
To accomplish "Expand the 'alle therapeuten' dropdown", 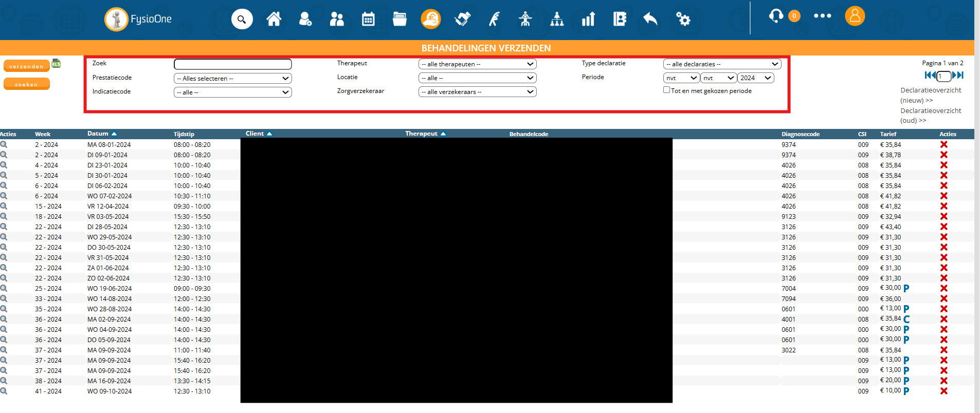I will 477,64.
